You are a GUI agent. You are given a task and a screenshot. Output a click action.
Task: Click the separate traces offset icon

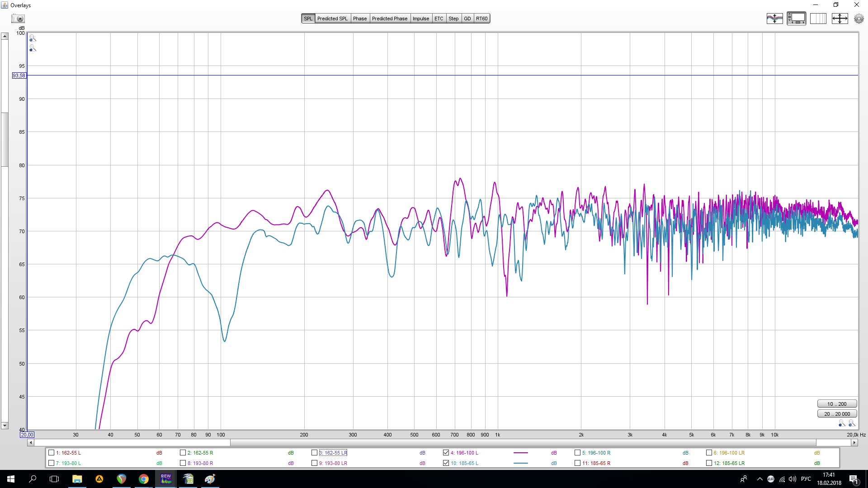[x=774, y=19]
